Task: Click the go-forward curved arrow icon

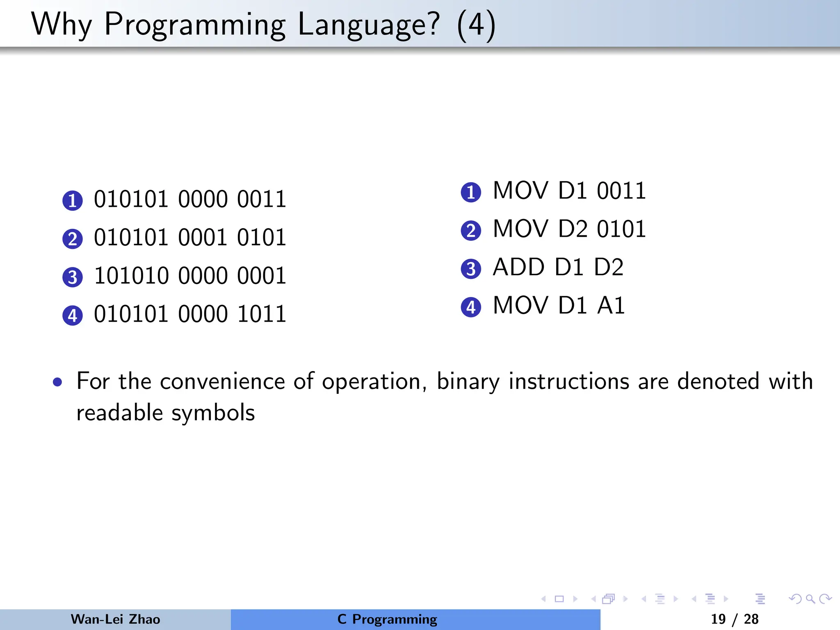Action: coord(825,599)
